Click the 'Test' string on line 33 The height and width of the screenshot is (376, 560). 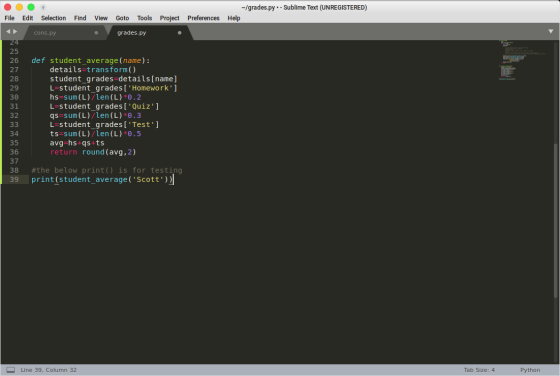(x=141, y=125)
